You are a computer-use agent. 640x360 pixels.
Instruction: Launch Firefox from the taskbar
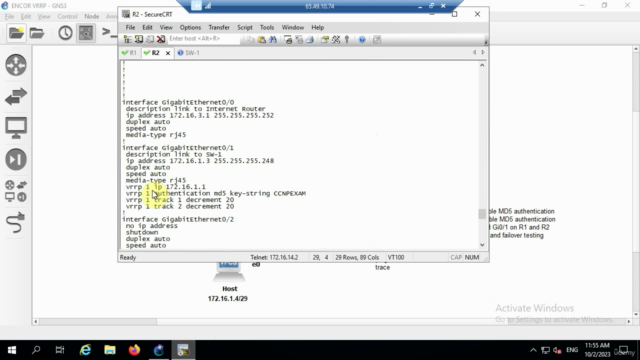(134, 350)
